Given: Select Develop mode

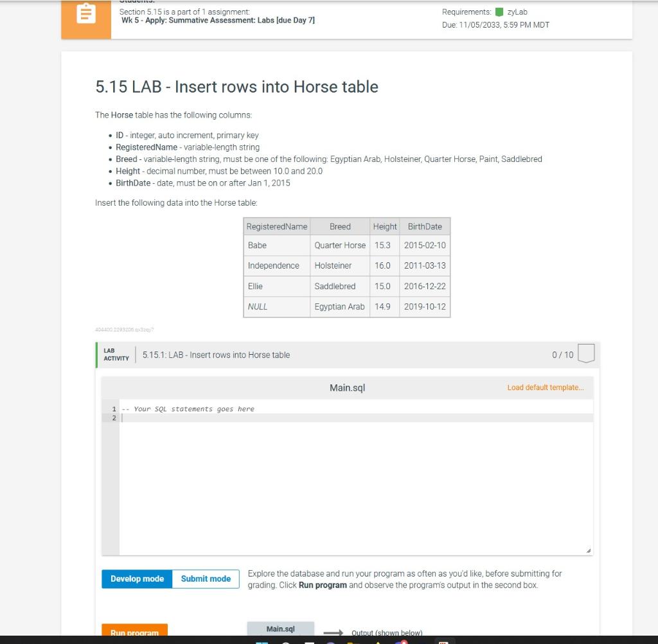Looking at the screenshot, I should [136, 578].
